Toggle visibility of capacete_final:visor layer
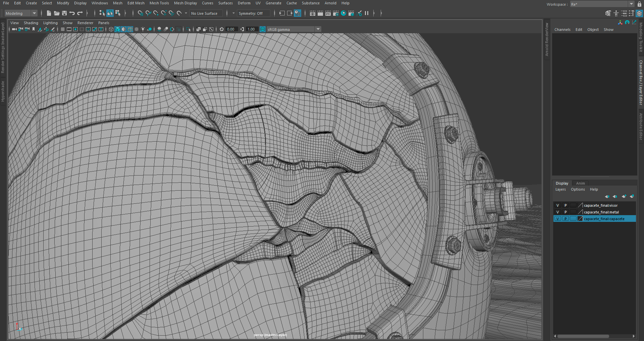Image resolution: width=644 pixels, height=341 pixels. point(557,205)
